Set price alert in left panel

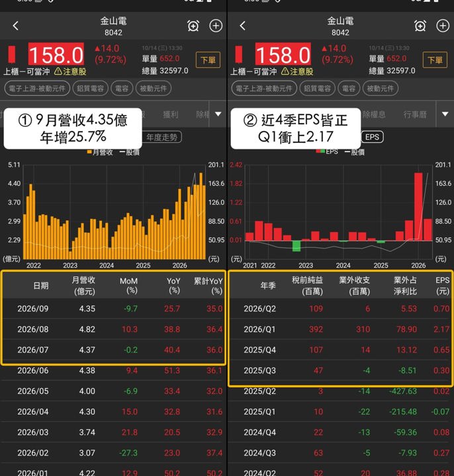tap(193, 26)
